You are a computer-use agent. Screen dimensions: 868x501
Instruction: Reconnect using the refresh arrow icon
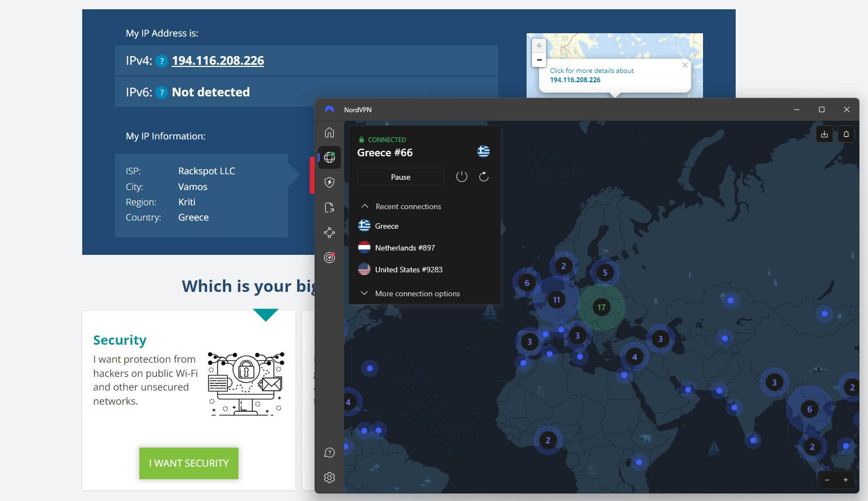tap(484, 176)
